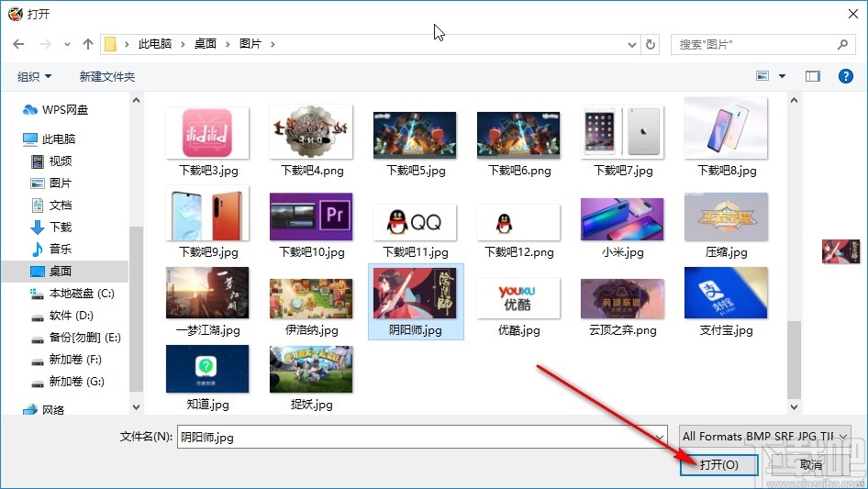This screenshot has height=489, width=868.
Task: Select the 一梦江湖.jpg file
Action: click(x=207, y=303)
